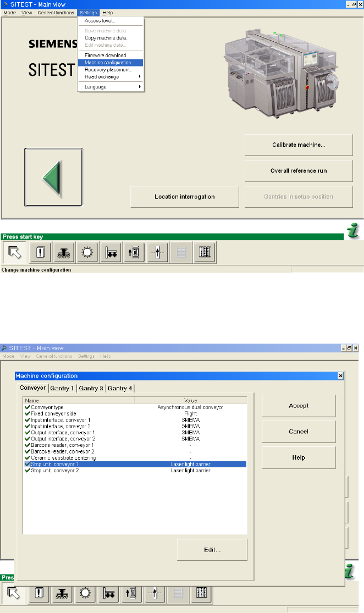This screenshot has height=613, width=364.
Task: Click placement head icon in lower toolbar
Action: (62, 593)
